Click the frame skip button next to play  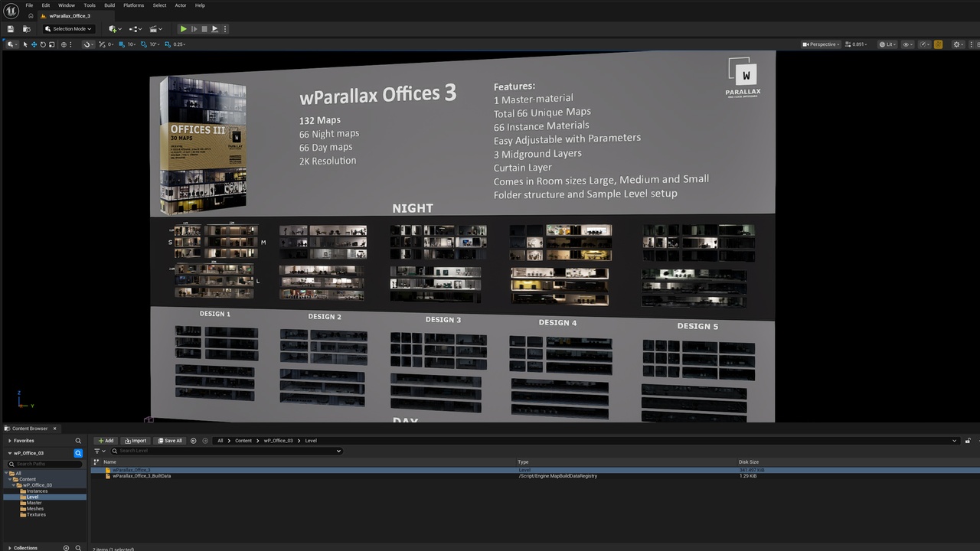point(194,29)
